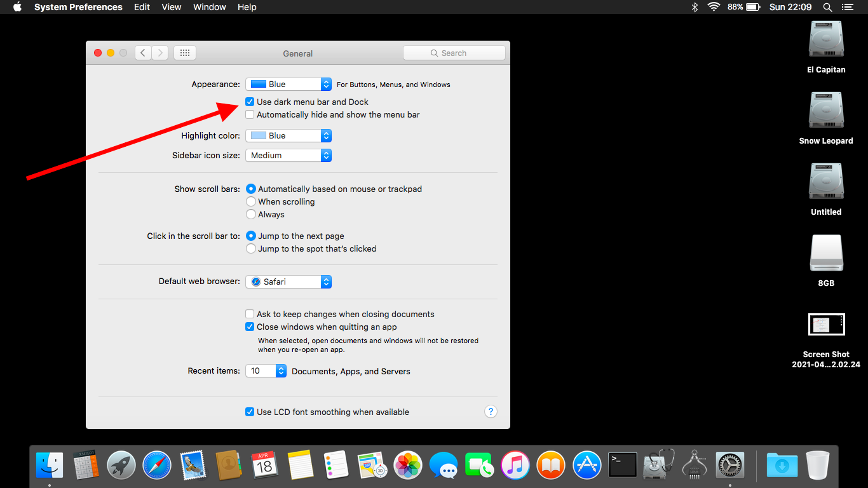Image resolution: width=868 pixels, height=488 pixels.
Task: Toggle Use LCD font smoothing checkbox
Action: pos(250,412)
